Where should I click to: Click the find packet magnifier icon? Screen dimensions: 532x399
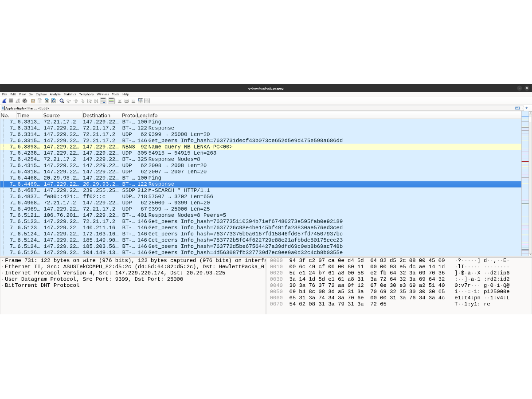pyautogui.click(x=62, y=101)
